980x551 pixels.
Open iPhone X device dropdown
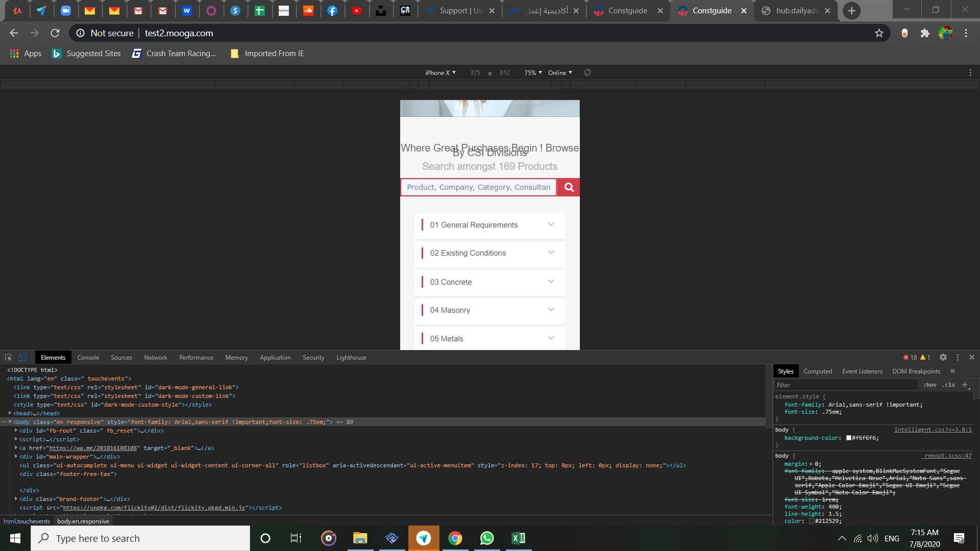tap(440, 72)
